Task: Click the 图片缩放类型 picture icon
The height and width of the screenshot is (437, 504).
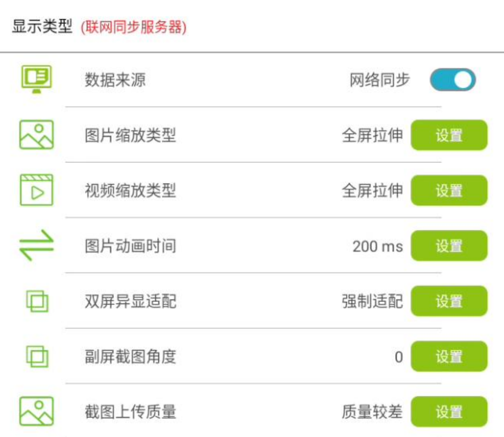Action: point(36,135)
